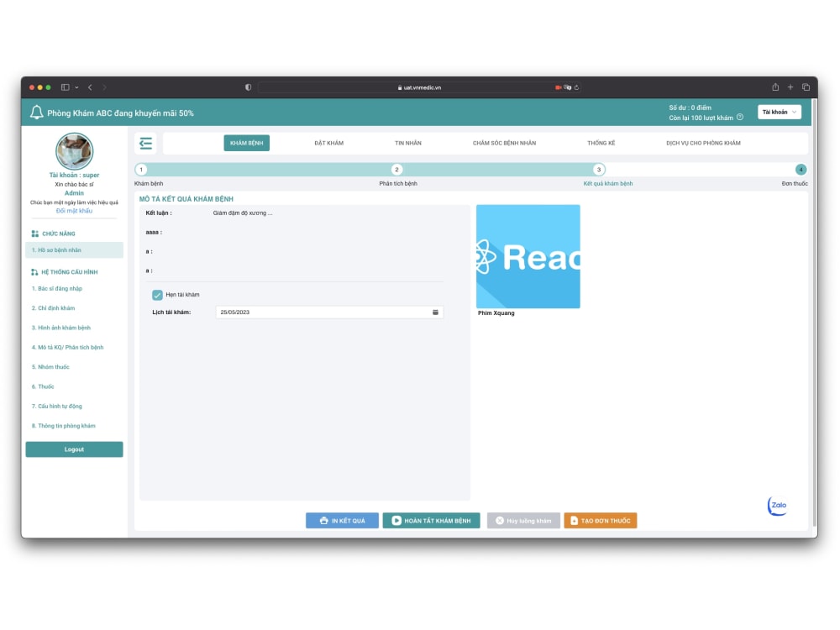
Task: Click the Safari address bar
Action: point(419,87)
